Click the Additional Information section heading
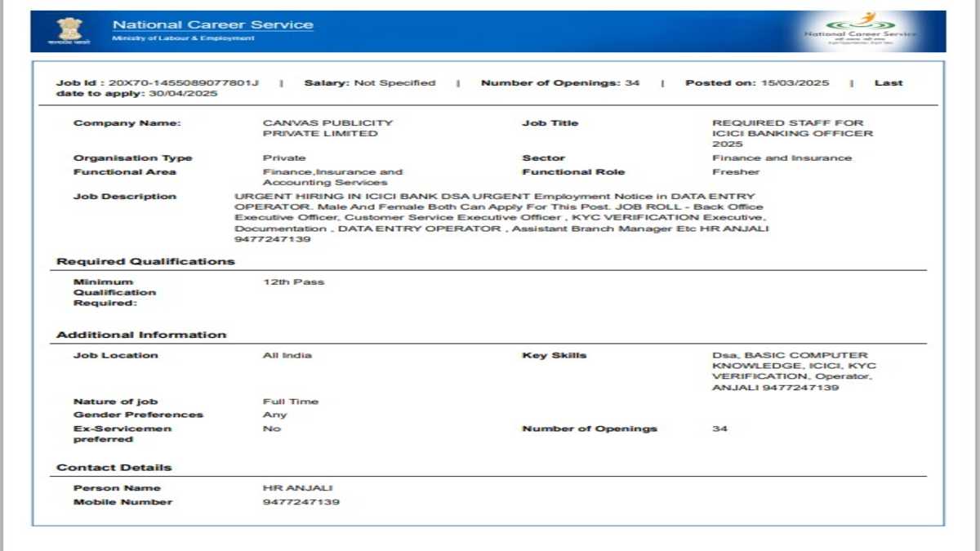Viewport: 980px width, 551px height. point(141,335)
